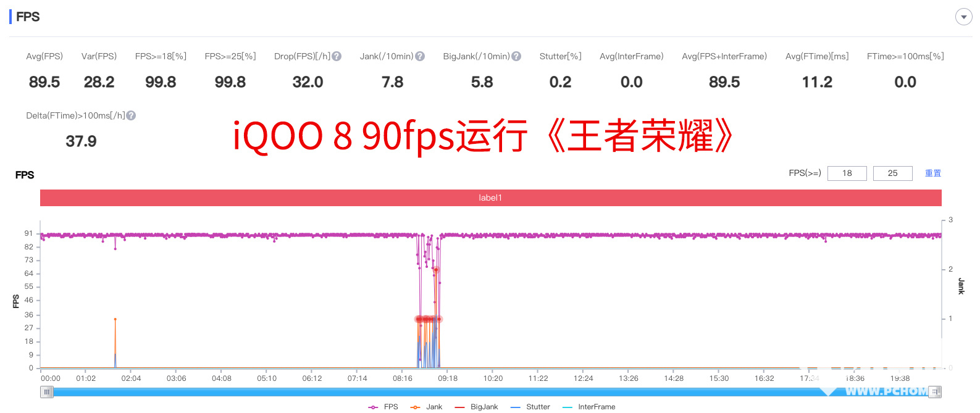Click the Avg(FPS+InterFrame) label
Viewport: 980px width, 413px height.
coord(724,56)
